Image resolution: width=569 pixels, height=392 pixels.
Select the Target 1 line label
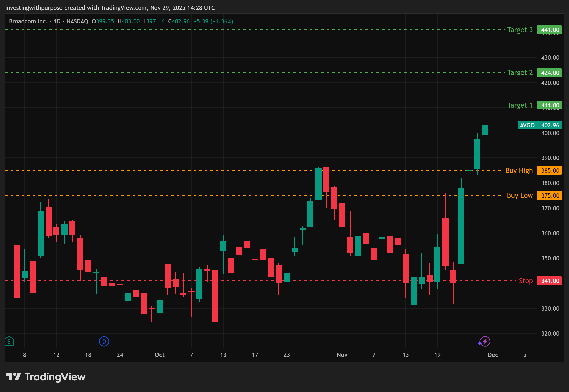click(520, 105)
